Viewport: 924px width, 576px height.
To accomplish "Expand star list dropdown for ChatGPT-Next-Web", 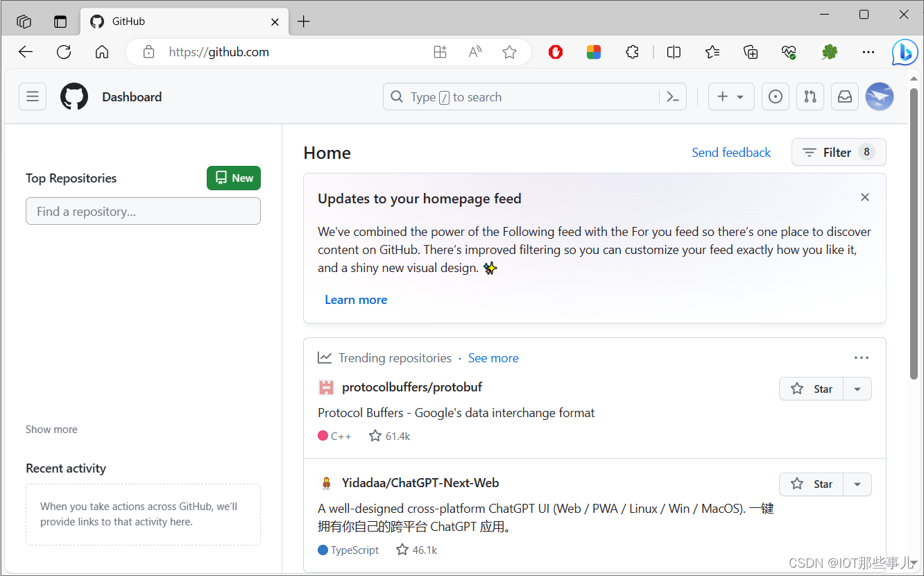I will [x=857, y=484].
